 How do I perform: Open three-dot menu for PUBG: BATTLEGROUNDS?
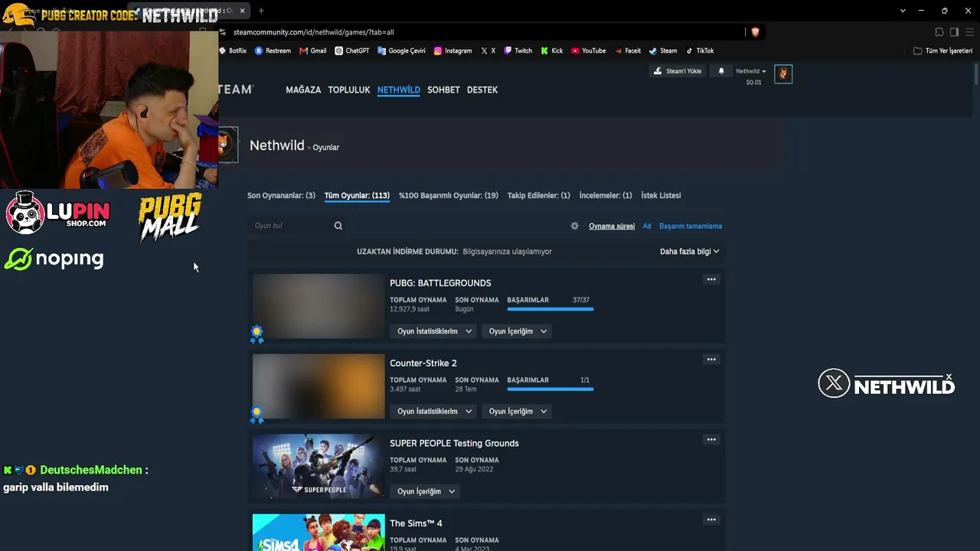tap(711, 279)
